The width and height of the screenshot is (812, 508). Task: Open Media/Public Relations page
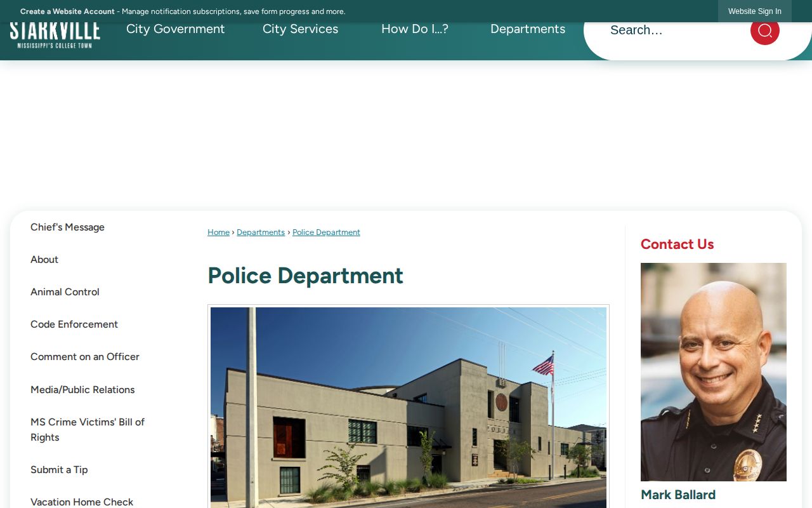pyautogui.click(x=82, y=390)
